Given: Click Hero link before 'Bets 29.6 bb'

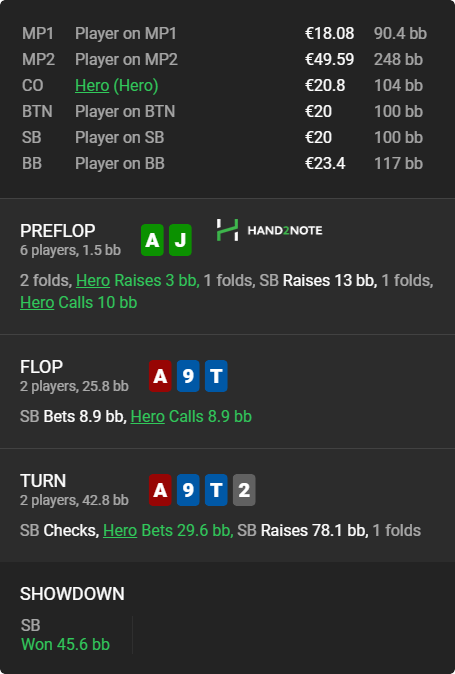Looking at the screenshot, I should click(120, 530).
